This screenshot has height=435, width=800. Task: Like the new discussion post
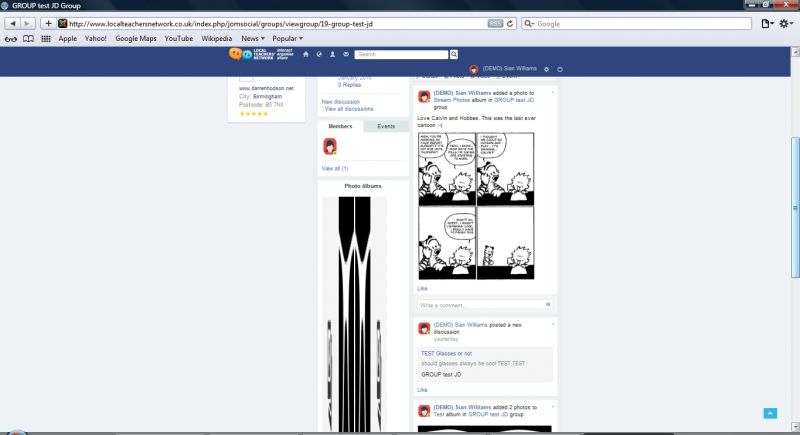pos(422,390)
